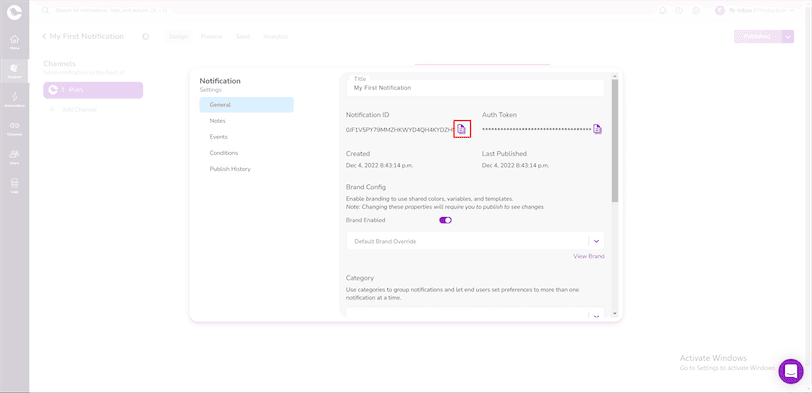Click the settings panel vertical scrollbar
Viewport: 812px width, 393px height.
615,141
